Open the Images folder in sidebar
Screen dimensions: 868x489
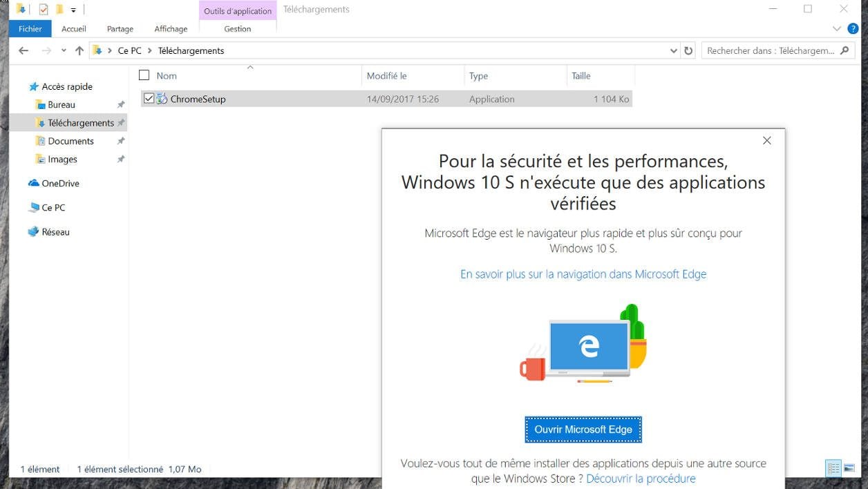62,159
